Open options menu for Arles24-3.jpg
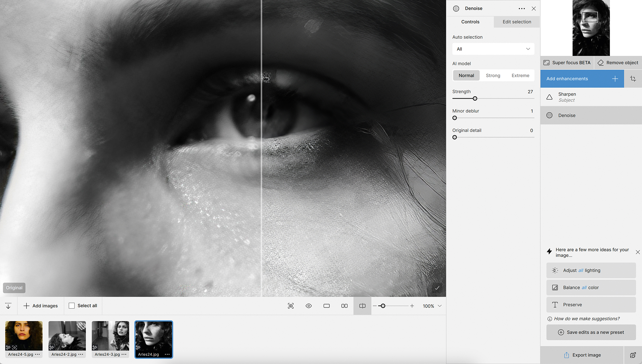 [x=124, y=354]
